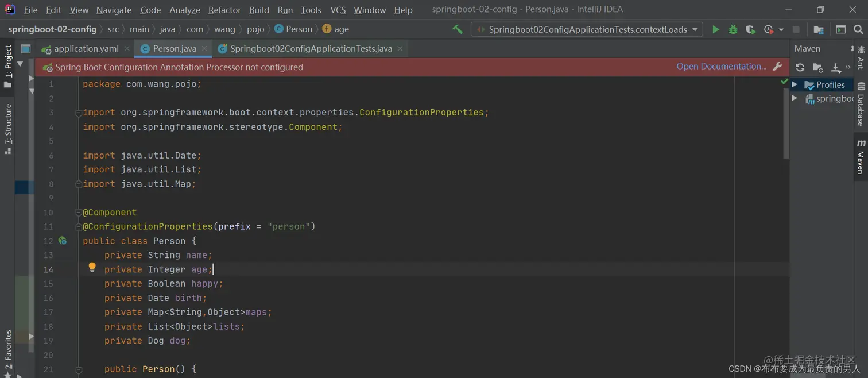Open the Edit menu
Image resolution: width=868 pixels, height=378 pixels.
(53, 10)
